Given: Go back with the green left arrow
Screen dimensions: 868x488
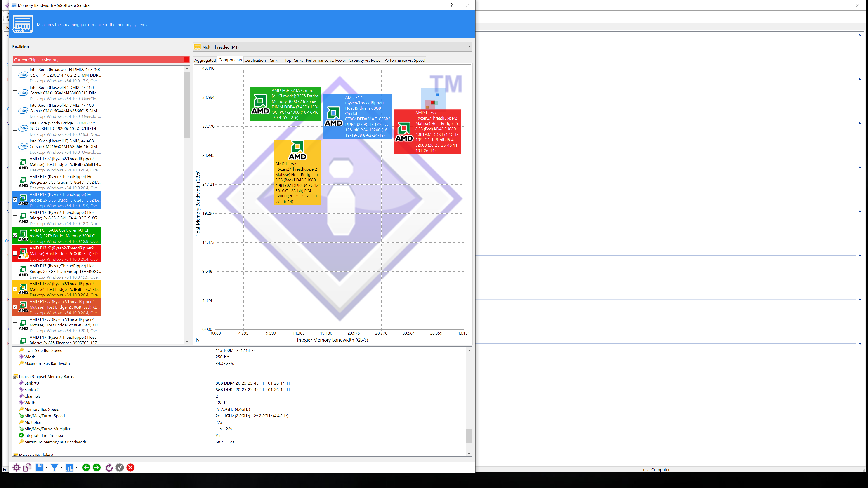Looking at the screenshot, I should point(86,467).
